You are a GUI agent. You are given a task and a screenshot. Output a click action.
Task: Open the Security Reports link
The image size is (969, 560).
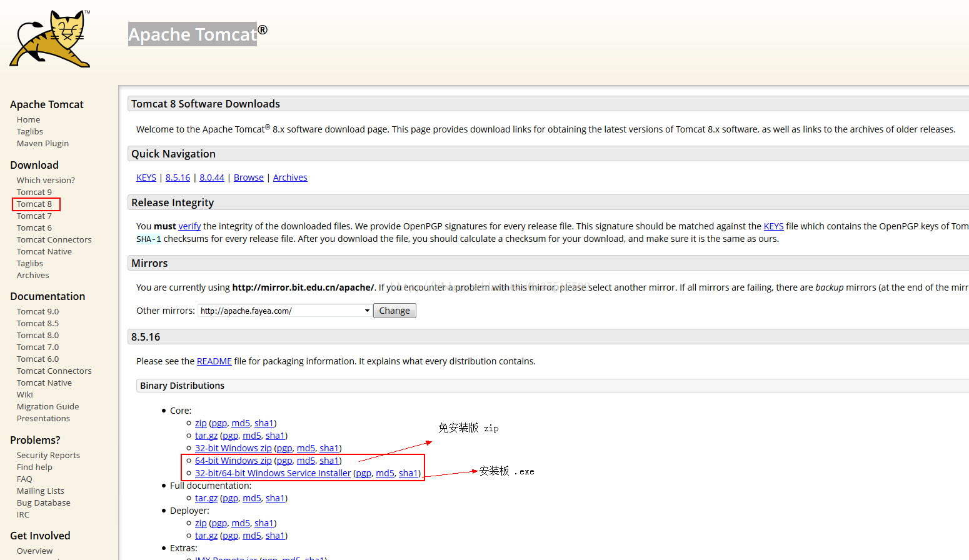[x=48, y=455]
